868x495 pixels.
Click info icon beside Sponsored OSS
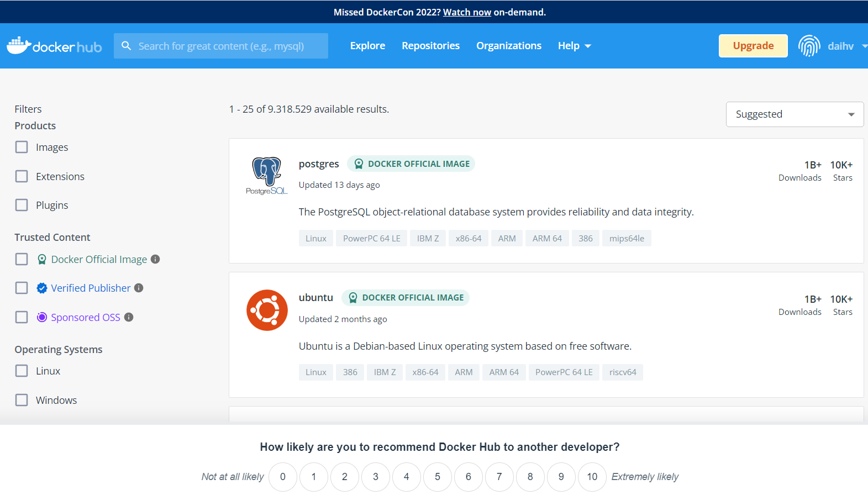pos(129,317)
